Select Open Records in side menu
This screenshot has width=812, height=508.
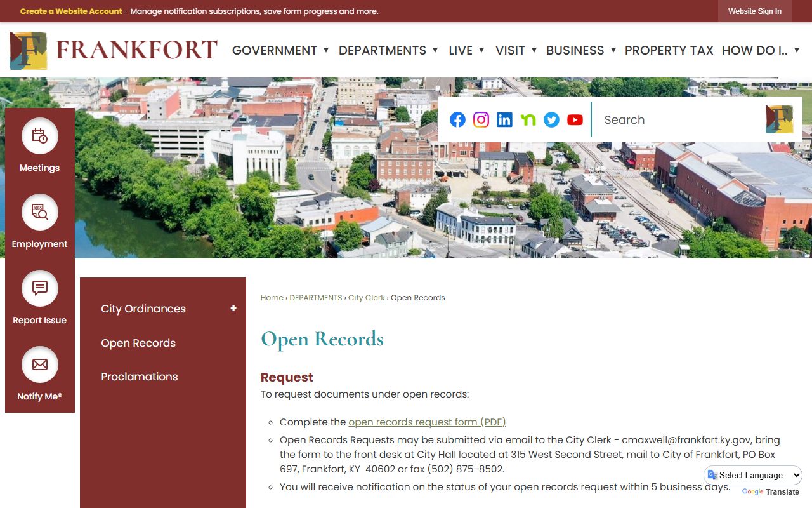138,343
